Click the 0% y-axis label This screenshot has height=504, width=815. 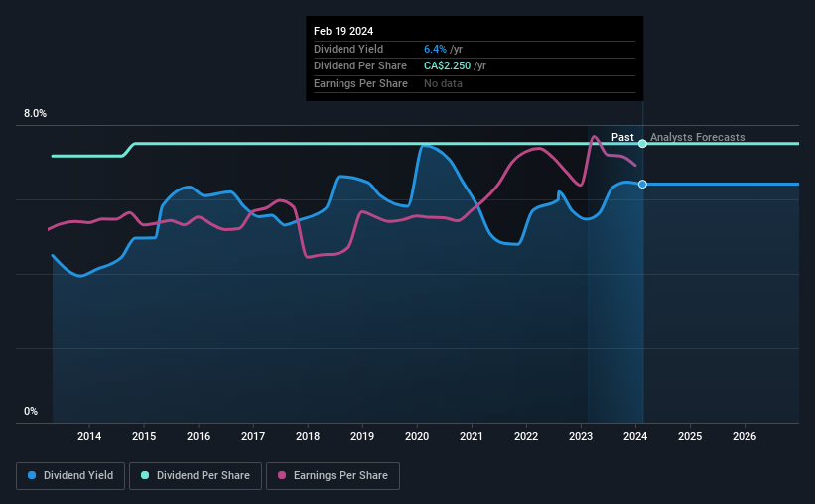pyautogui.click(x=31, y=411)
